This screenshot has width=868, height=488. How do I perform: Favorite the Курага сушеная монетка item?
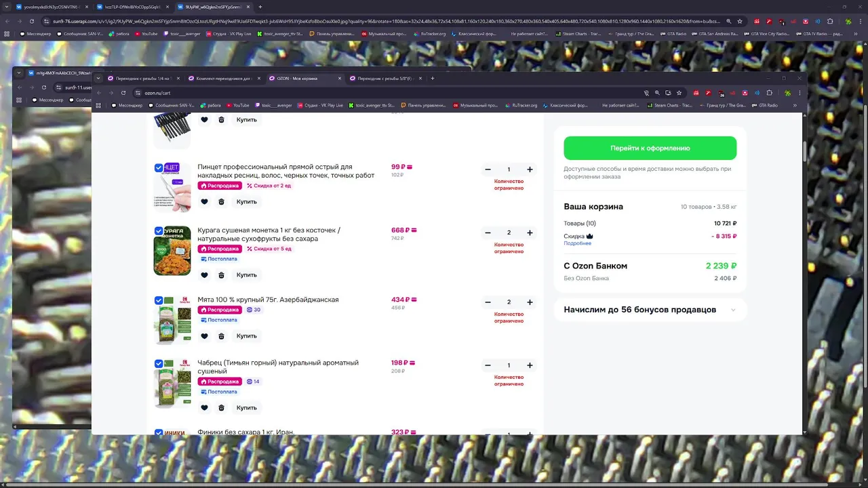(204, 275)
